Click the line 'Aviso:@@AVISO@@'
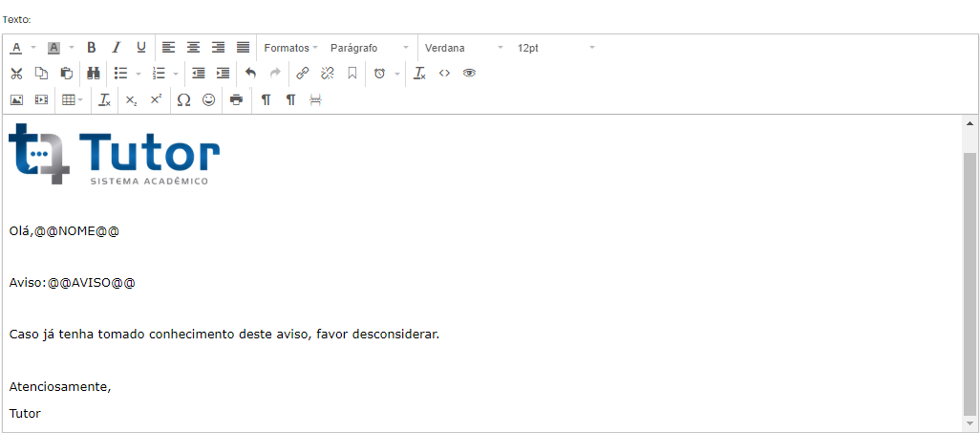This screenshot has width=980, height=433. click(72, 284)
